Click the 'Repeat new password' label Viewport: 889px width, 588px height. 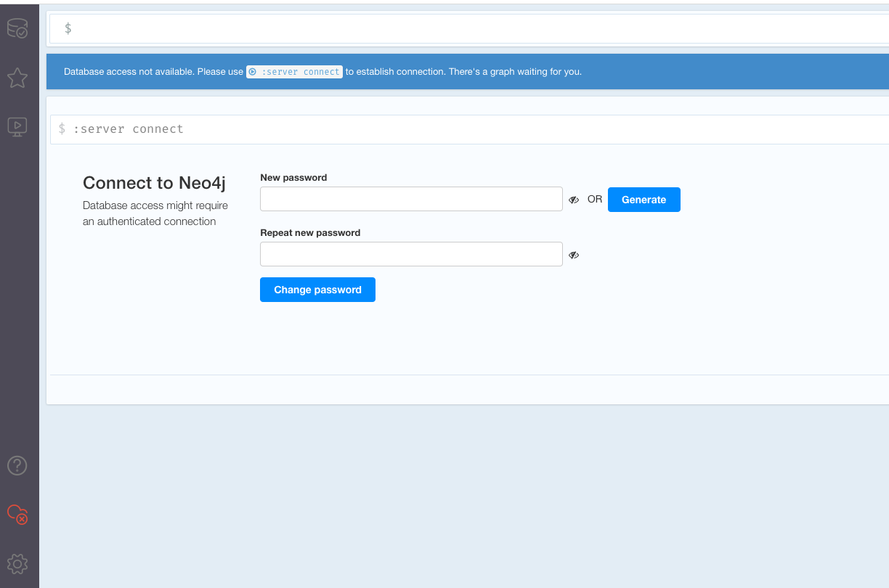(310, 232)
